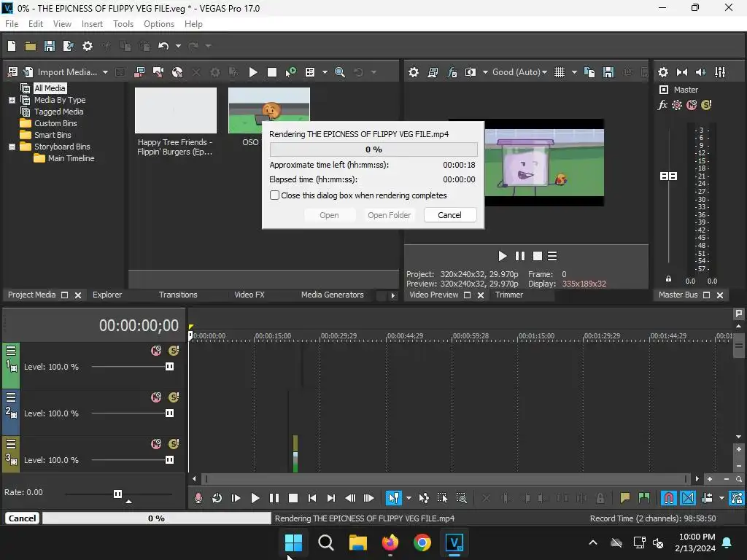Screen dimensions: 747x560
Task: Click the Rate slider handle
Action: (117, 494)
